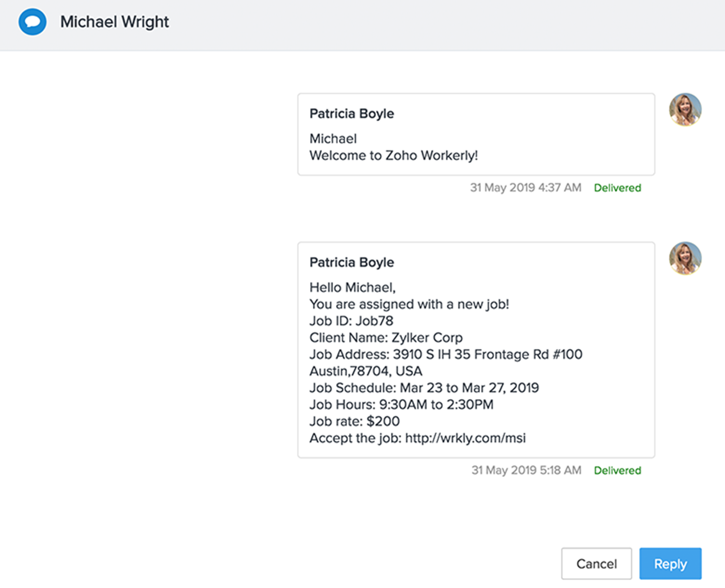Screen dimensions: 725x588
Task: Click Patricia Boyle sender name in welcome message
Action: (352, 114)
